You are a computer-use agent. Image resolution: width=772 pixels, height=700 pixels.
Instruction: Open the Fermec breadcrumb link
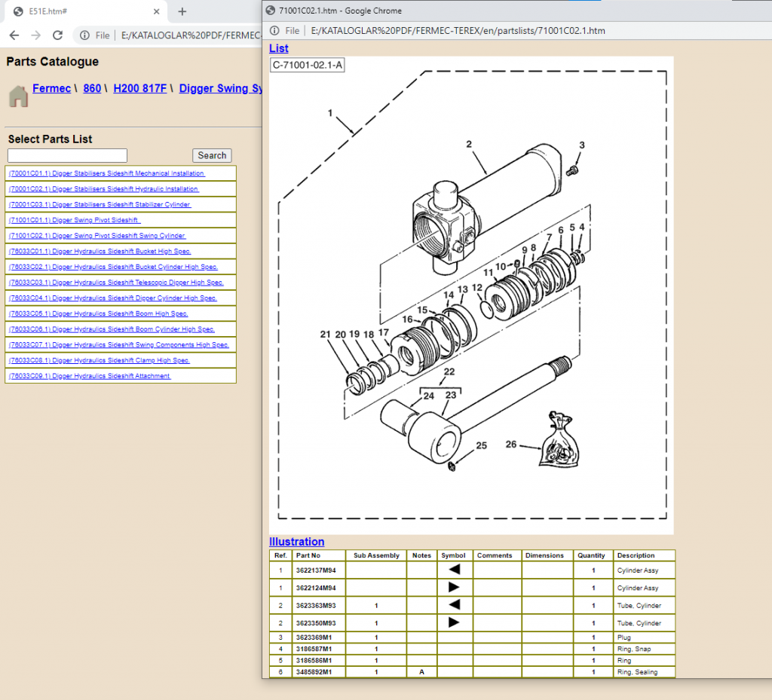pos(51,88)
